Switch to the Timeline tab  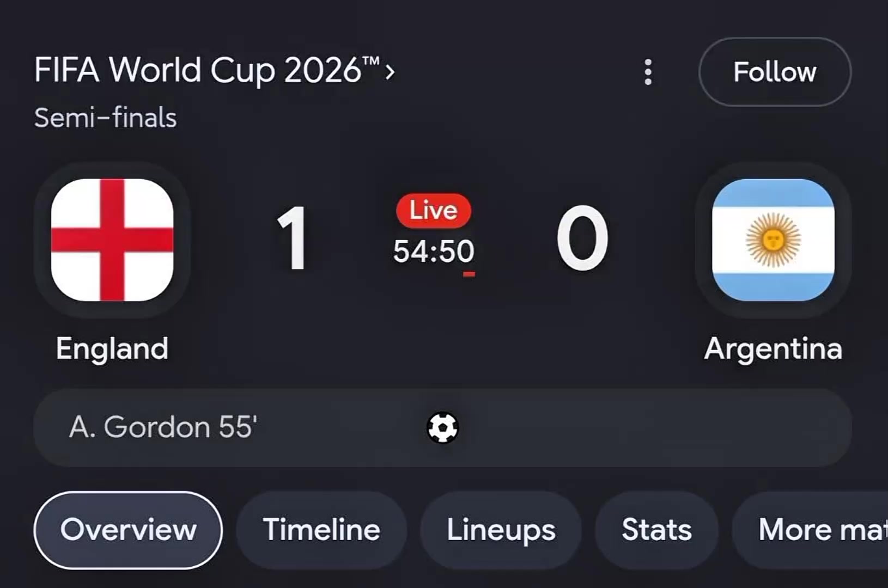321,530
